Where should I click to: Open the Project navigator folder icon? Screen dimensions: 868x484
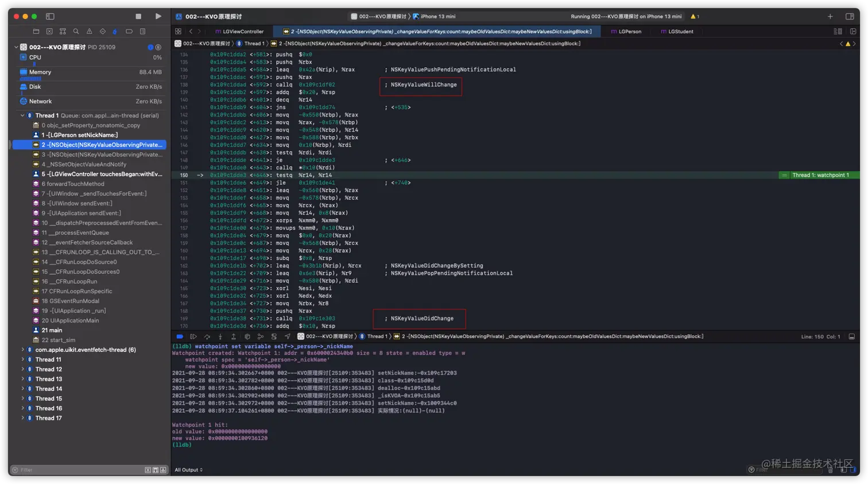[x=36, y=32]
